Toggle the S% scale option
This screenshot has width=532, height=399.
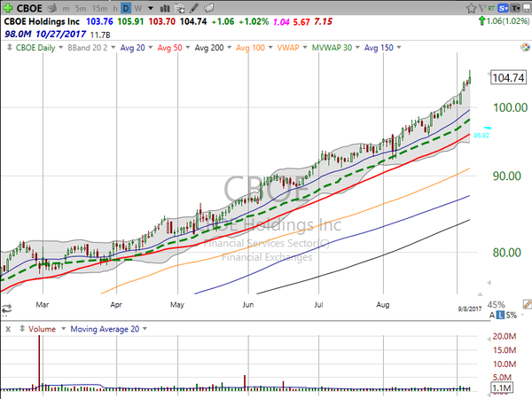pos(511,315)
